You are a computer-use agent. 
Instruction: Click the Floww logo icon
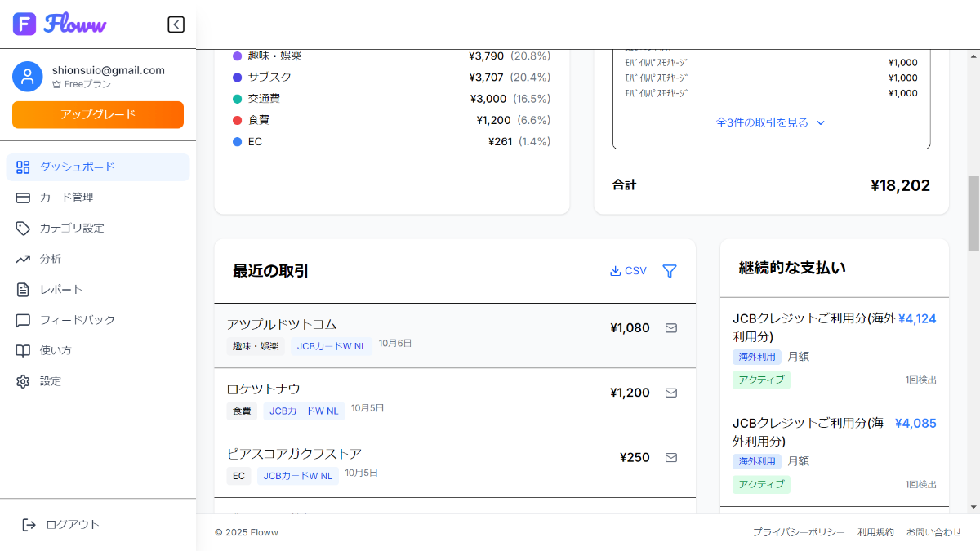(x=24, y=24)
